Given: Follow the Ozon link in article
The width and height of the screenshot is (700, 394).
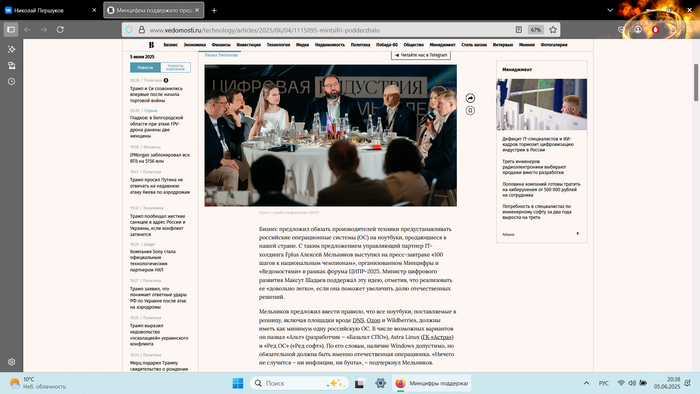Looking at the screenshot, I should (373, 320).
